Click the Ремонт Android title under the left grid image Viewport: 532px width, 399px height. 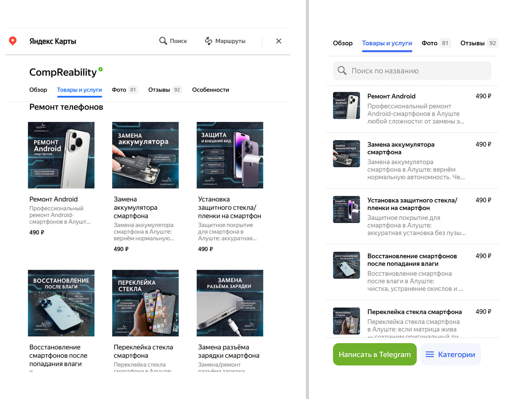(x=54, y=199)
